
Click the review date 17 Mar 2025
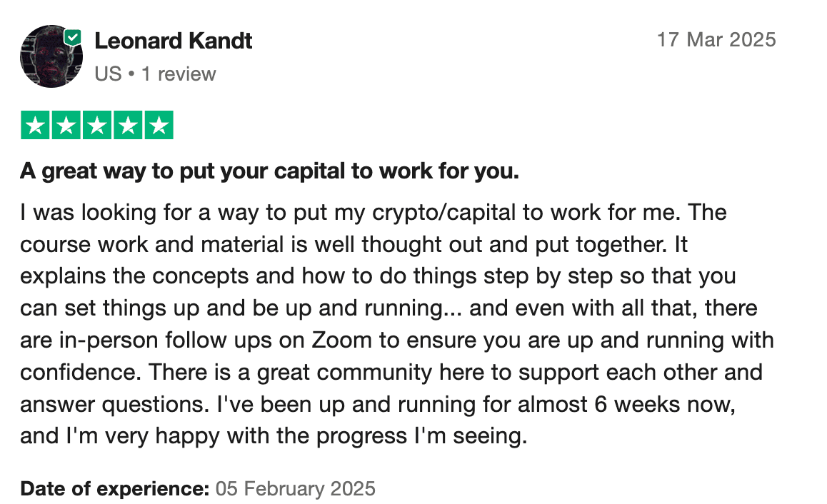[716, 39]
